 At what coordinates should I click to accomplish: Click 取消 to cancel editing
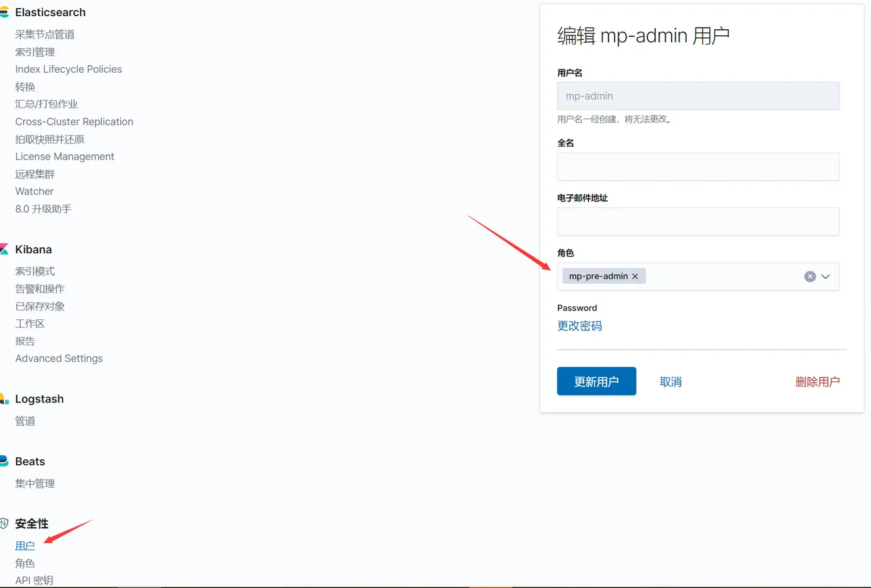671,382
